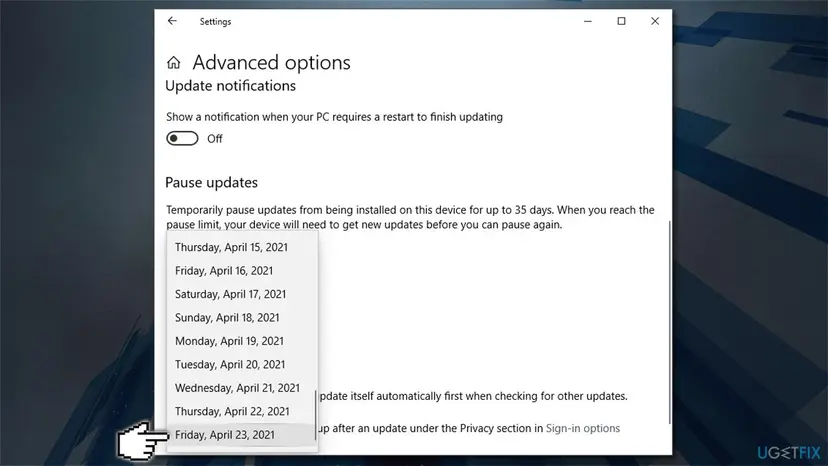Click the Update notifications heading
Screen dimensions: 828x466
(230, 86)
